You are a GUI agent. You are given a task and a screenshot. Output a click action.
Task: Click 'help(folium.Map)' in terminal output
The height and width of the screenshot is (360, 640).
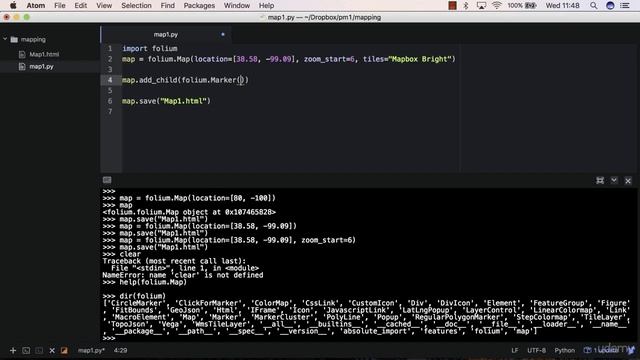click(153, 282)
